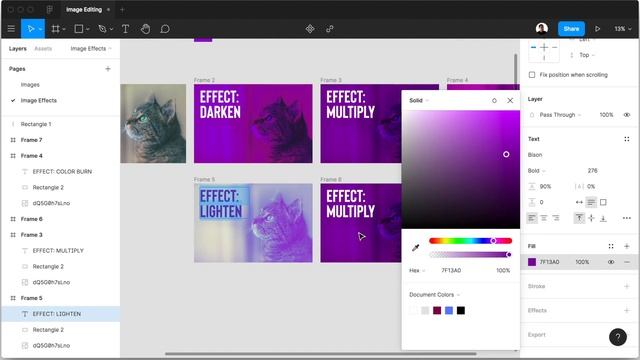Viewport: 640px width, 360px height.
Task: Click the Create component icon
Action: coord(310,29)
